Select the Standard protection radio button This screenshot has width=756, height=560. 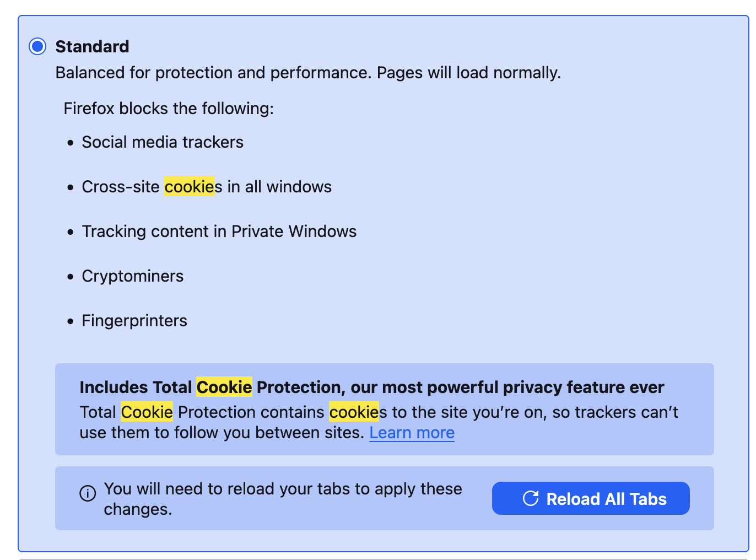point(37,47)
